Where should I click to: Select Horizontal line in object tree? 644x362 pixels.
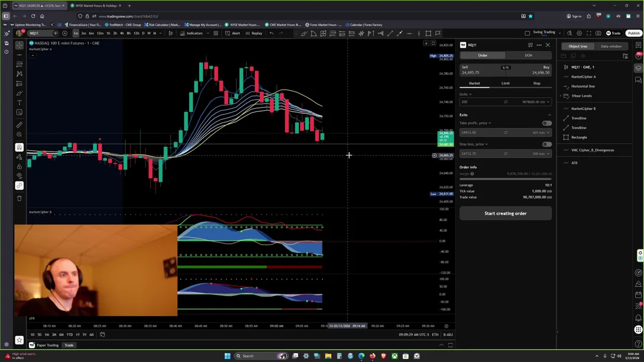pos(583,86)
